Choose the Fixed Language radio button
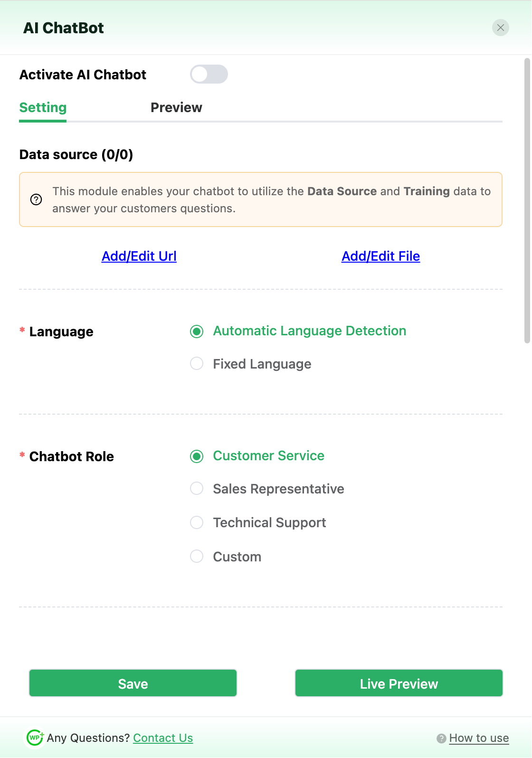Viewport: 532px width, 758px height. tap(197, 364)
